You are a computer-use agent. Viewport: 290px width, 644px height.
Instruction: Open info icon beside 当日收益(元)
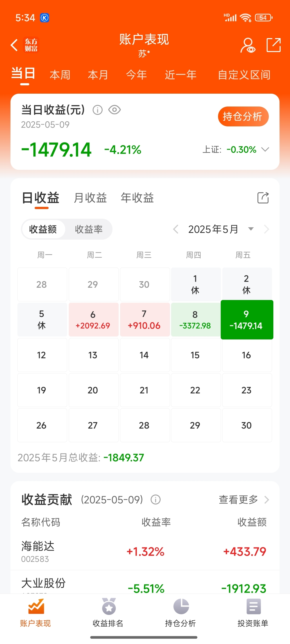point(97,110)
